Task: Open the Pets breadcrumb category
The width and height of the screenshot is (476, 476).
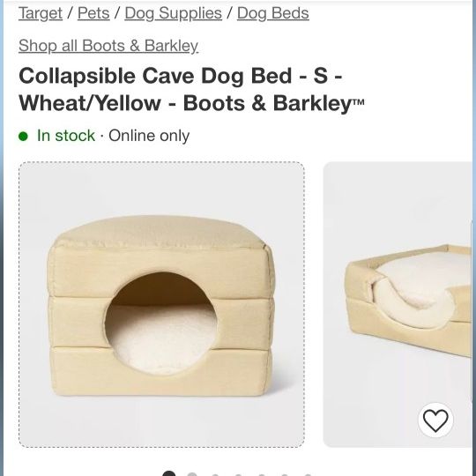Action: [93, 13]
